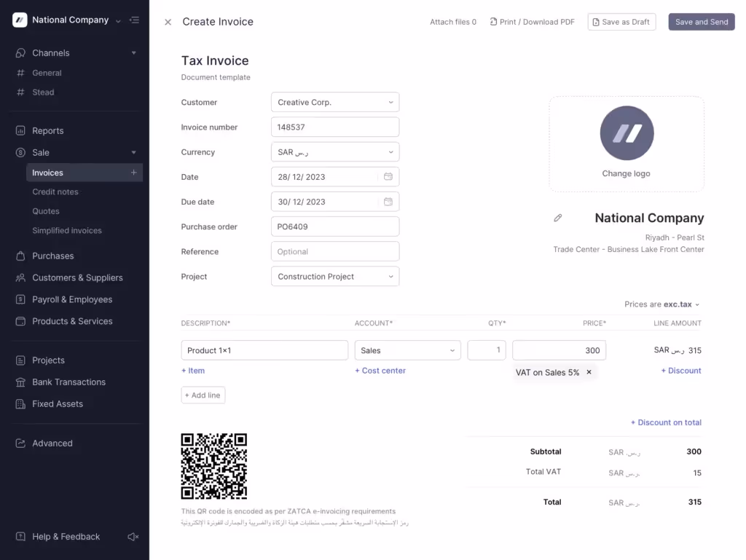The width and height of the screenshot is (746, 560).
Task: Click the Due date field showing 30/12/2023
Action: [335, 202]
